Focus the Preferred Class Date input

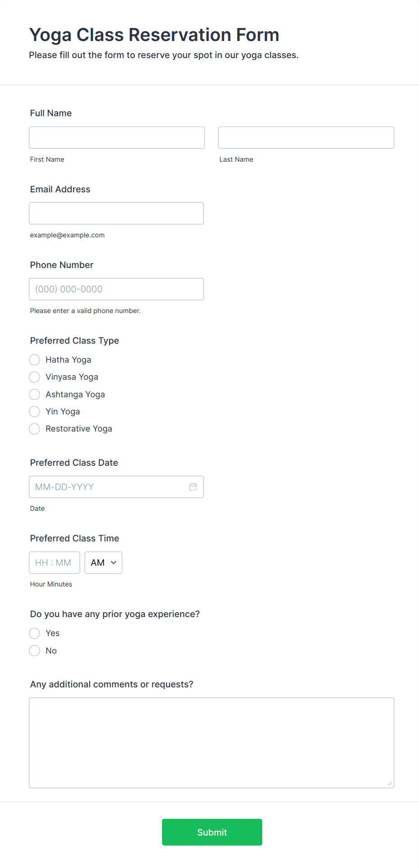point(108,487)
